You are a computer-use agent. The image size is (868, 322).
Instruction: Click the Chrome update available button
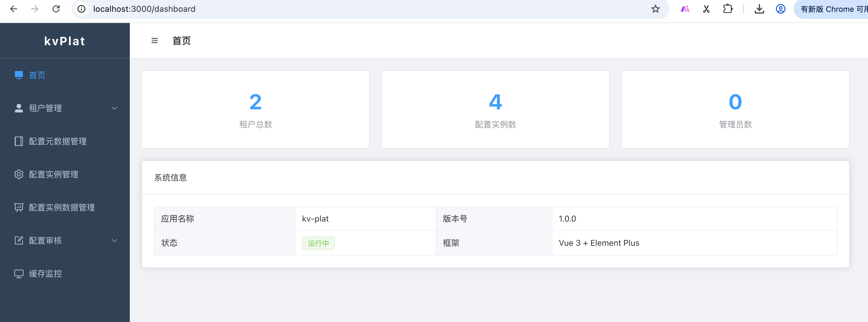[831, 9]
